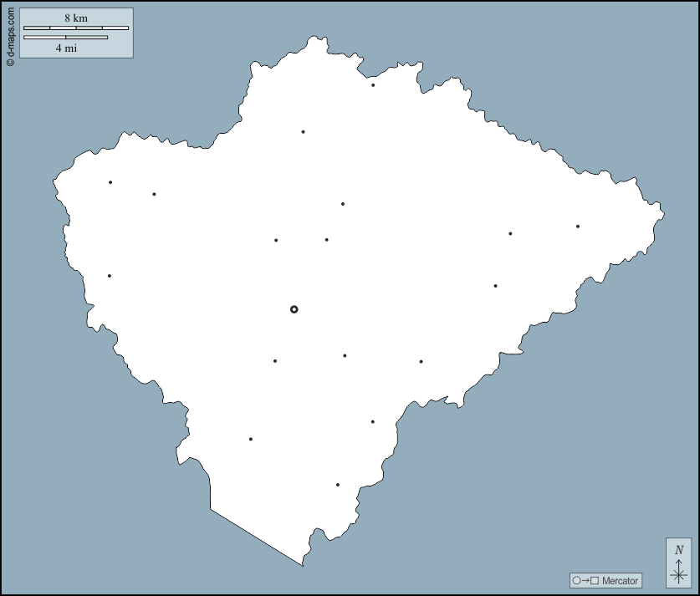
Task: Click the 8 km scale text label
Action: pos(75,18)
